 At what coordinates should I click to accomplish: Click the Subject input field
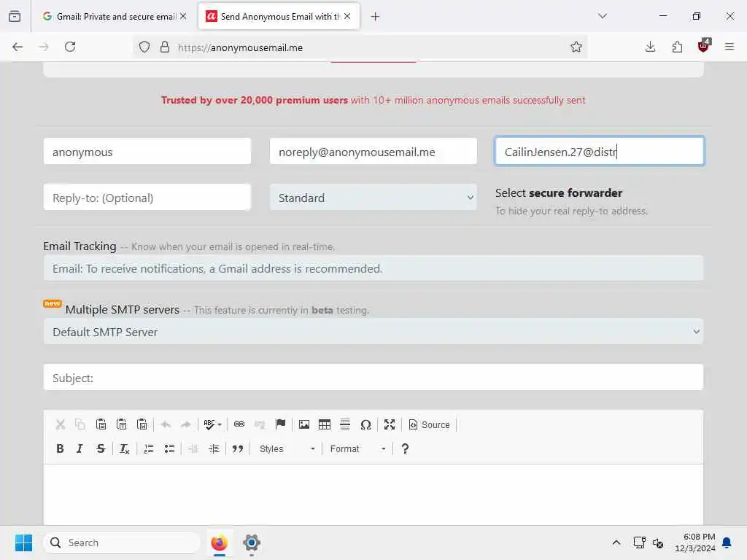click(x=373, y=378)
